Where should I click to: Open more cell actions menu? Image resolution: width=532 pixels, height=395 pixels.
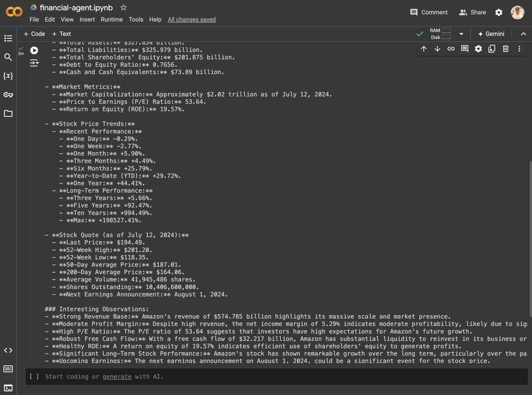pyautogui.click(x=519, y=49)
